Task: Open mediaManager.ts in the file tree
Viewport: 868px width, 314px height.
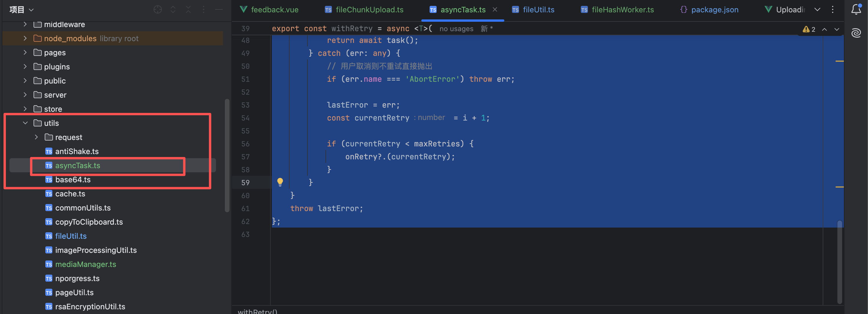Action: coord(85,264)
